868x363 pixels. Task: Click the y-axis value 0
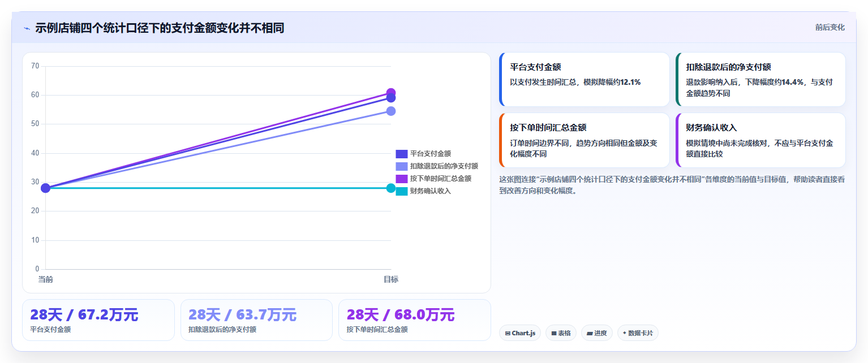(x=37, y=269)
